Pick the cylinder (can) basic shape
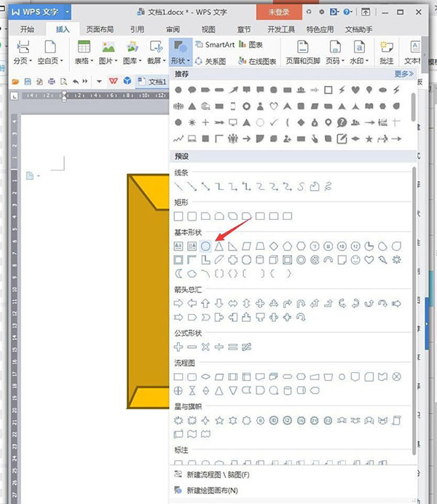The width and height of the screenshot is (437, 504). pos(260,260)
